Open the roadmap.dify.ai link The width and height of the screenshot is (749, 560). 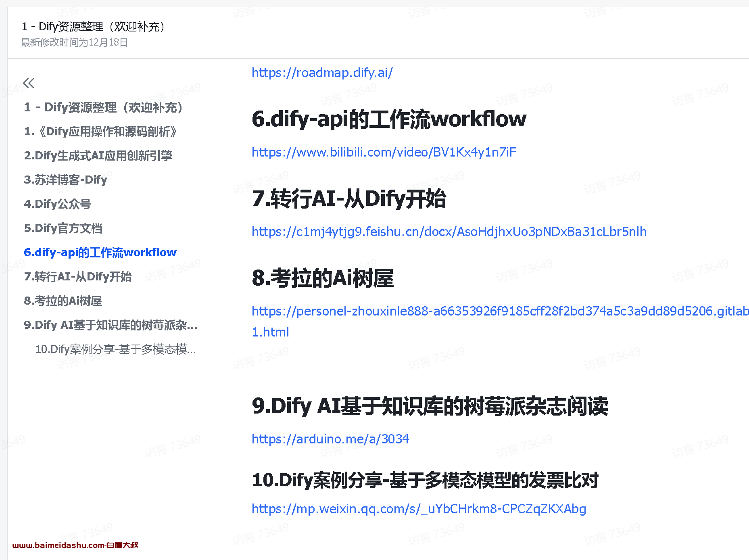tap(322, 73)
